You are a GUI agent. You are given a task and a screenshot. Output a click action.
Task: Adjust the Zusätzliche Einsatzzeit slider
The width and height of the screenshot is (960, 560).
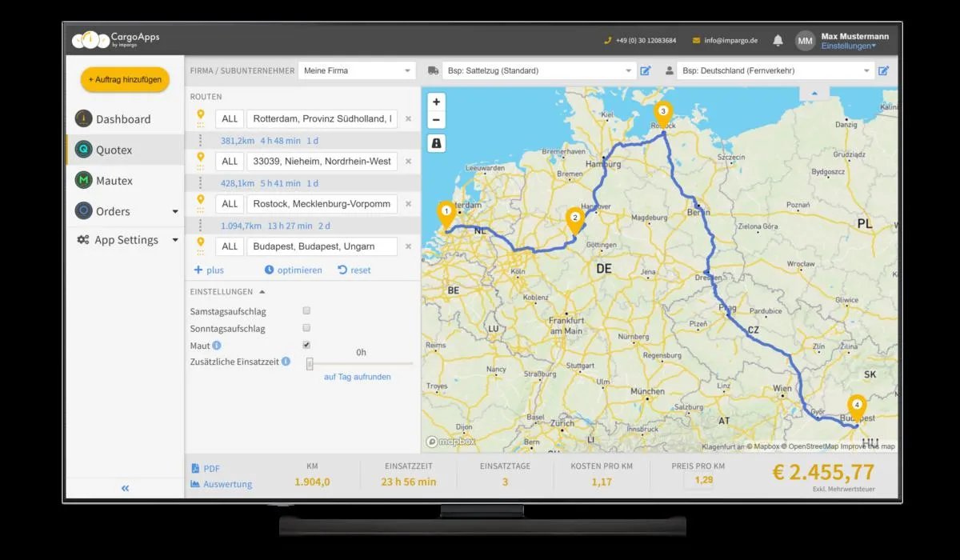point(310,362)
